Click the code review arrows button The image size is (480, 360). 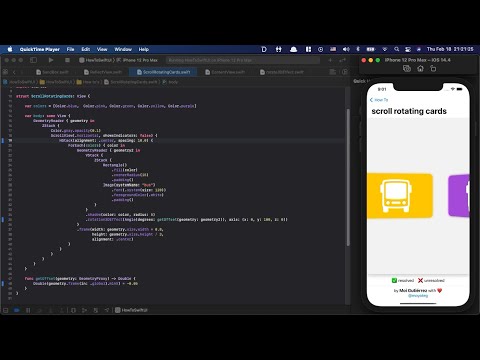(342, 60)
